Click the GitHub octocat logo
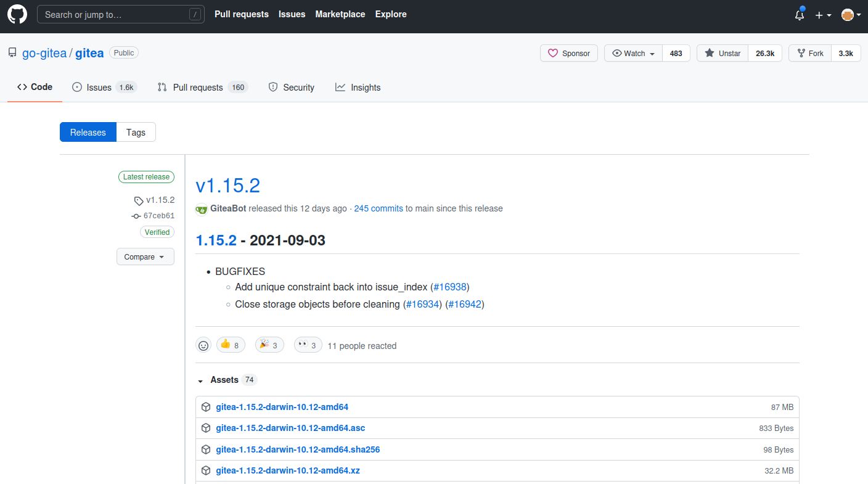868x484 pixels. pos(17,14)
